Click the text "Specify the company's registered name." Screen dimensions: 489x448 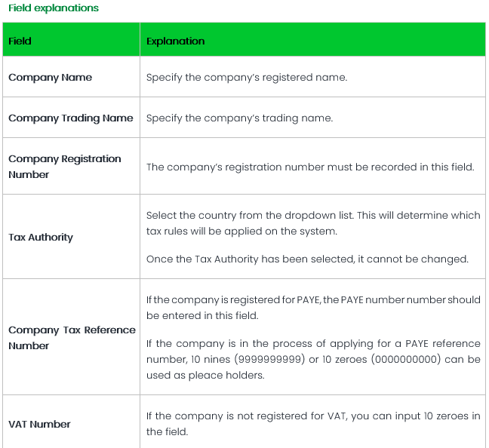pos(246,77)
